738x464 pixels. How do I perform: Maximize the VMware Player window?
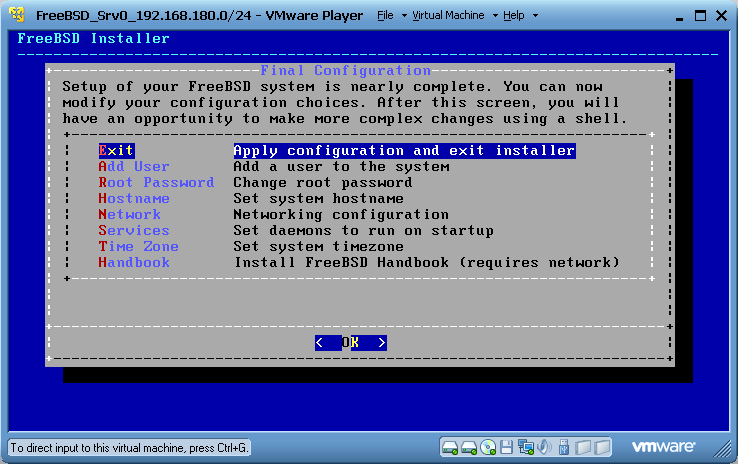[700, 16]
